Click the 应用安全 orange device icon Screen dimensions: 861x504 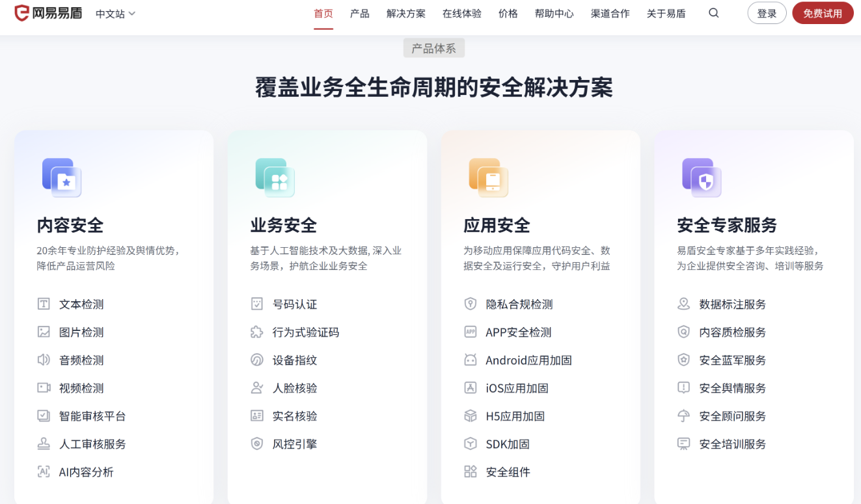488,178
